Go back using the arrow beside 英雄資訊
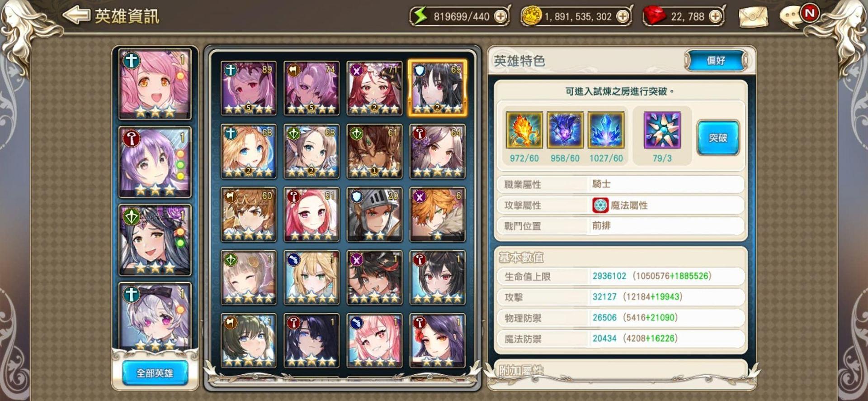The width and height of the screenshot is (868, 401). 76,15
